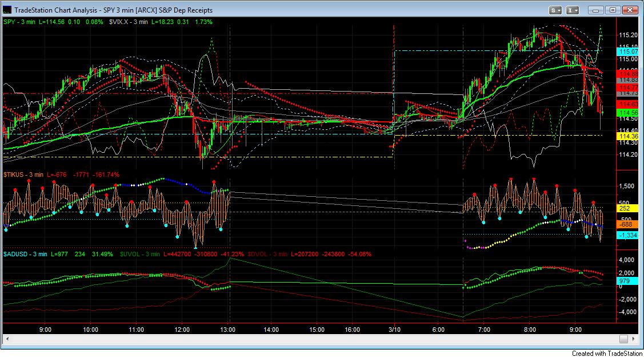This screenshot has height=357, width=644.
Task: Click the 16:00 time axis label
Action: coord(353,330)
